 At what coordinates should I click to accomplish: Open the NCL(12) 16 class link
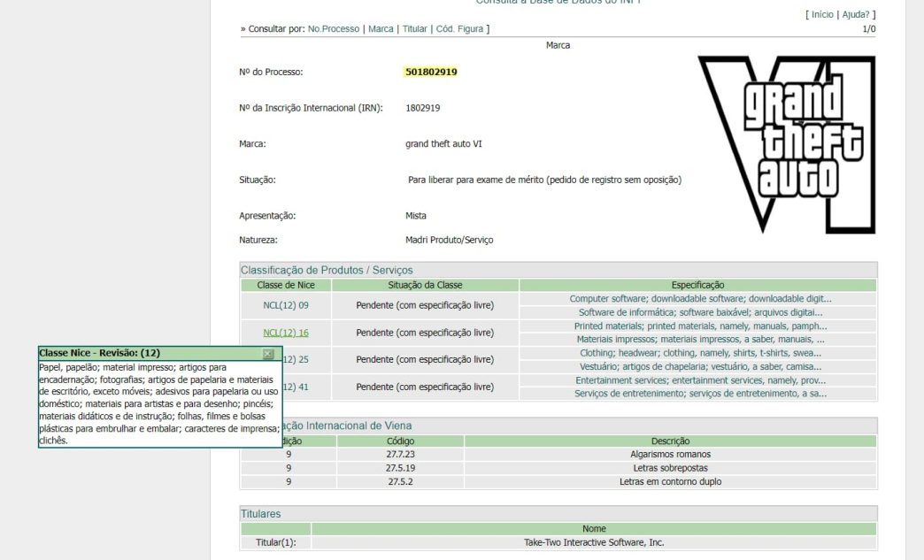click(286, 333)
